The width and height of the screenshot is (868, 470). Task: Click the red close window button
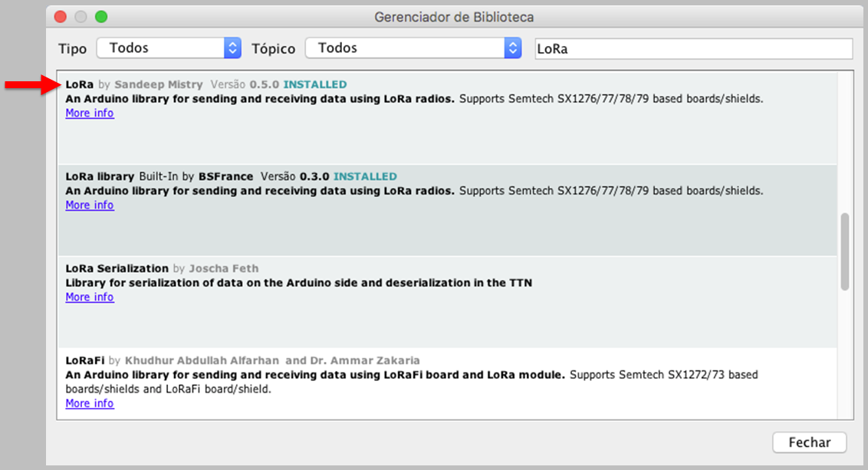(x=61, y=17)
